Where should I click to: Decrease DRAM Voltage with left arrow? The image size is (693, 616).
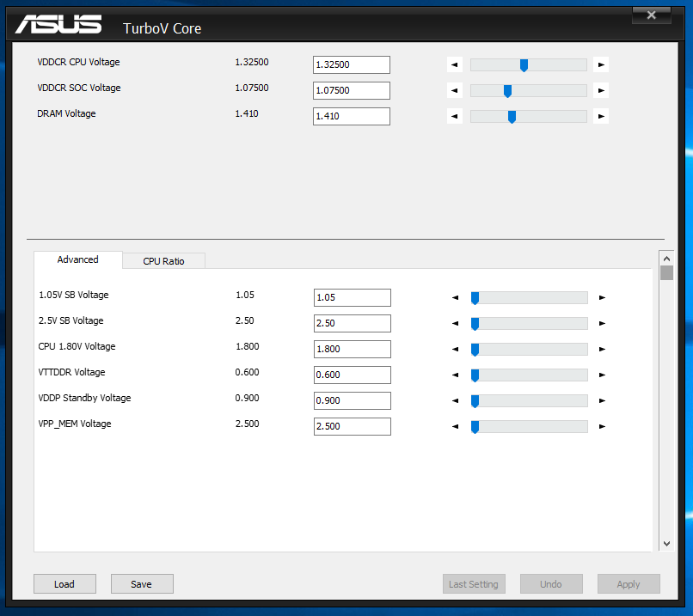coord(454,117)
